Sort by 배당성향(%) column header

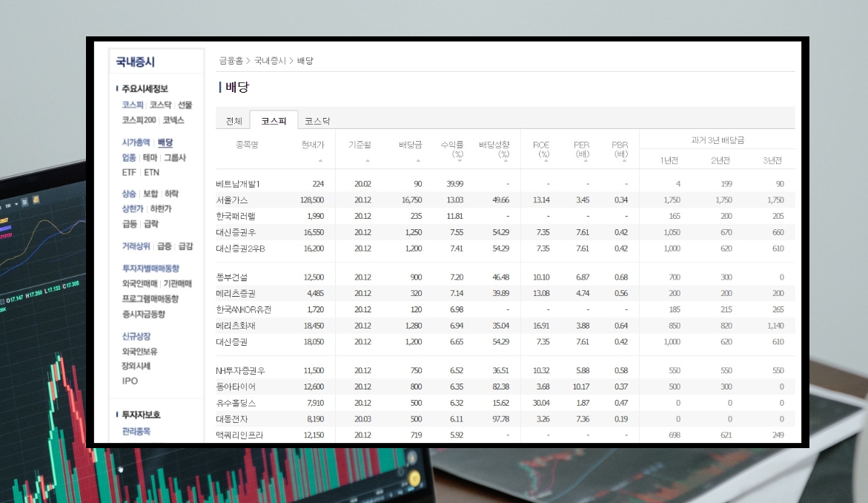point(494,149)
